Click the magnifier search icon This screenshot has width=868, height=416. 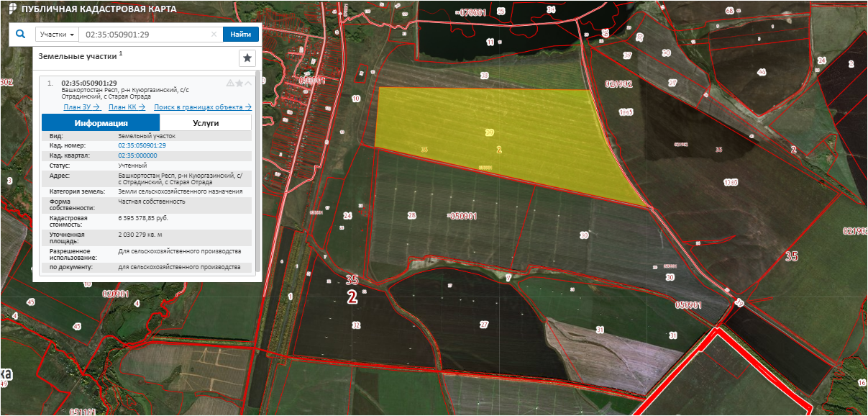click(20, 34)
